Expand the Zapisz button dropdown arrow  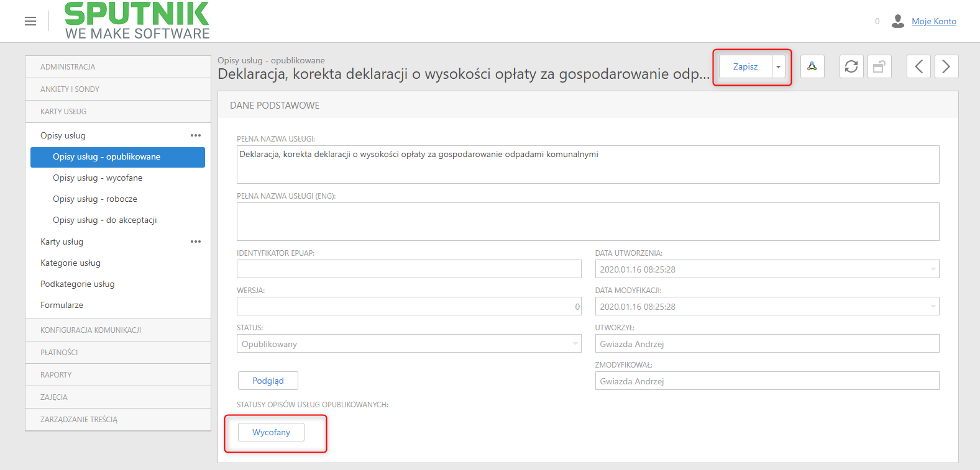[x=779, y=66]
